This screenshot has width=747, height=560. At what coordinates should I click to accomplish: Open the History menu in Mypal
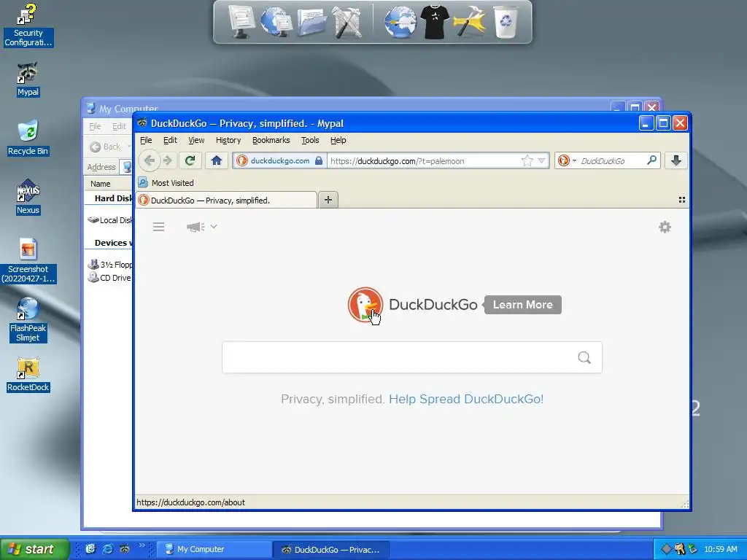[228, 140]
